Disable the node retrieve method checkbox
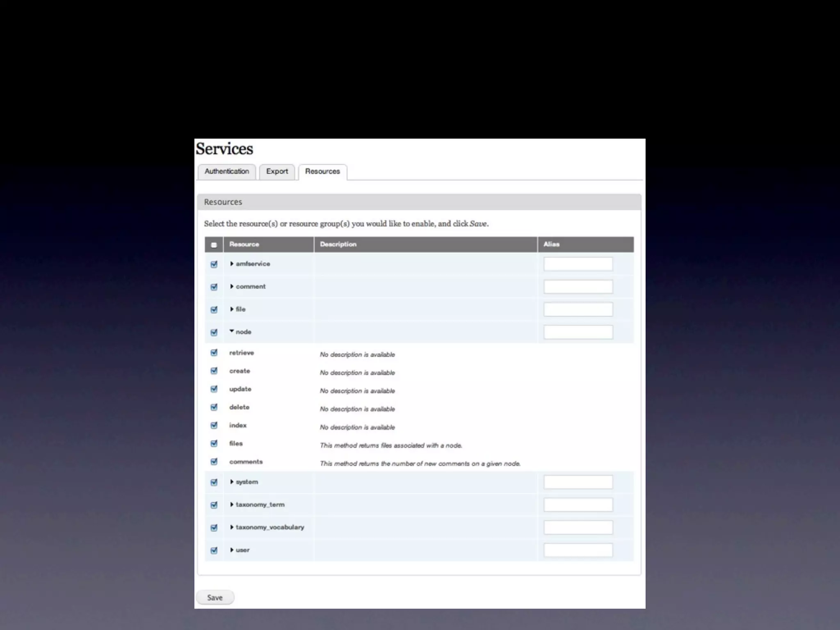 (x=214, y=353)
